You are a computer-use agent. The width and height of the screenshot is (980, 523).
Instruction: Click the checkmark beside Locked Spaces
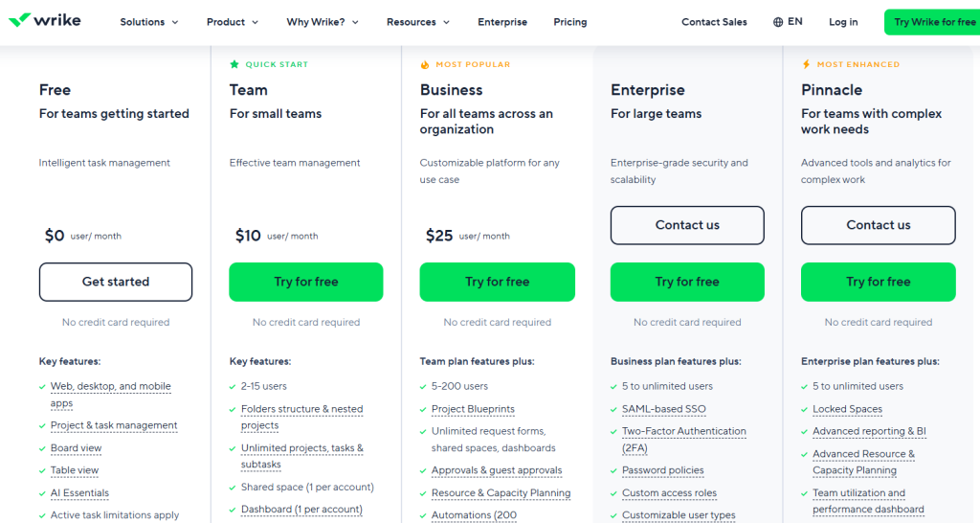805,409
